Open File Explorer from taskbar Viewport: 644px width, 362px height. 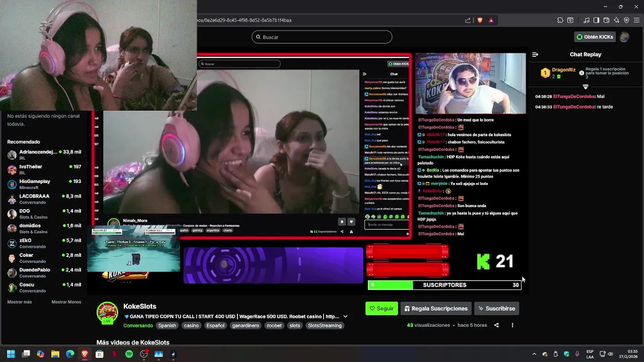55,354
